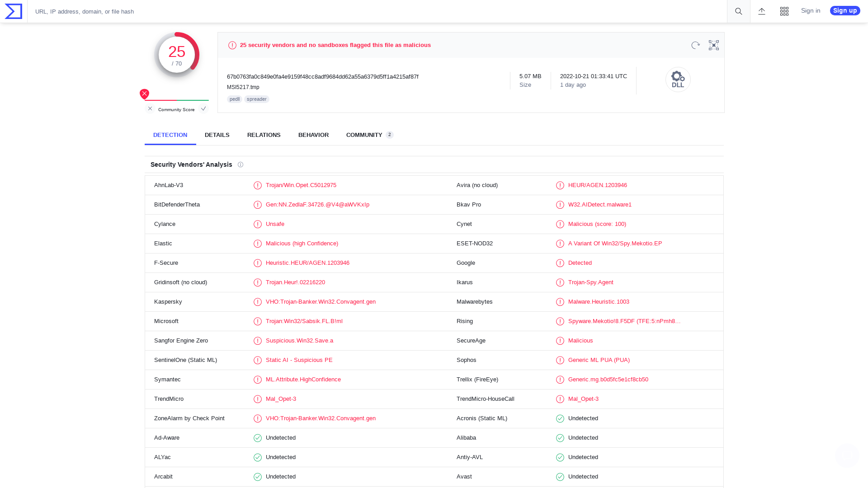Expand the Rising detection Spyware.Mekotio result

[624, 321]
